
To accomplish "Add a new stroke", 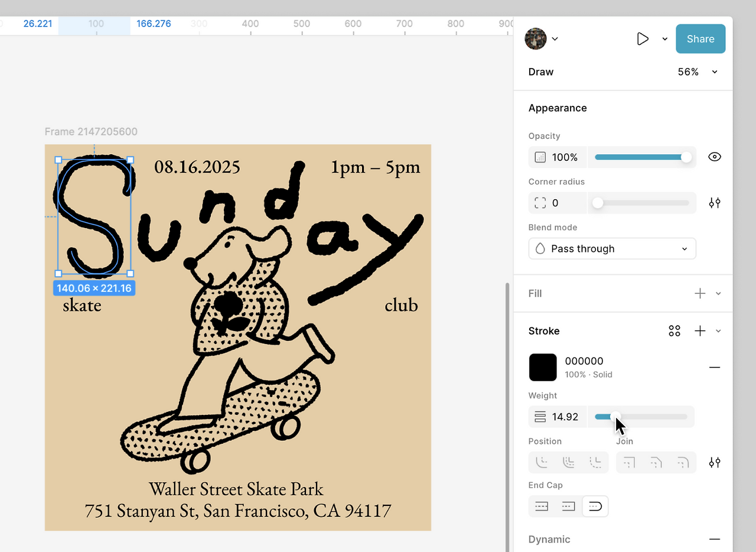I will (700, 331).
